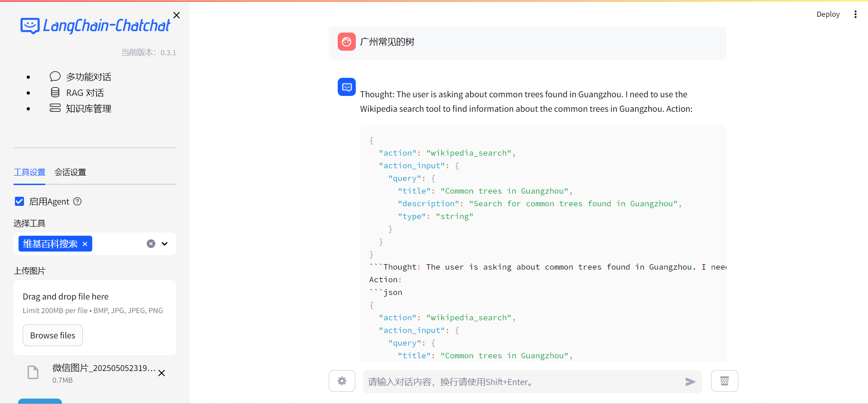This screenshot has width=868, height=404.
Task: Click the ```json line in the code block
Action: click(386, 292)
